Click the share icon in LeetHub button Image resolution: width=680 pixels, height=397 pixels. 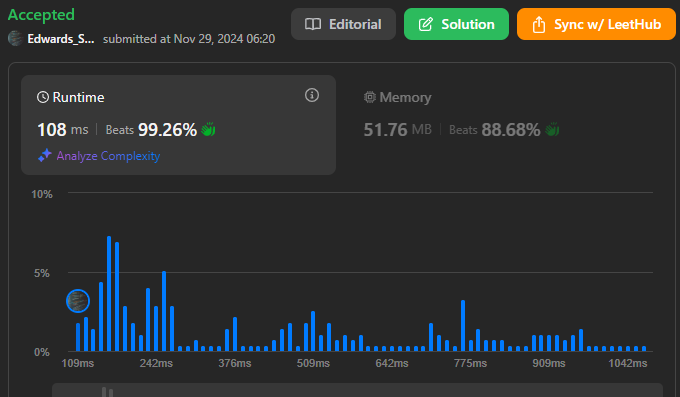pyautogui.click(x=539, y=24)
